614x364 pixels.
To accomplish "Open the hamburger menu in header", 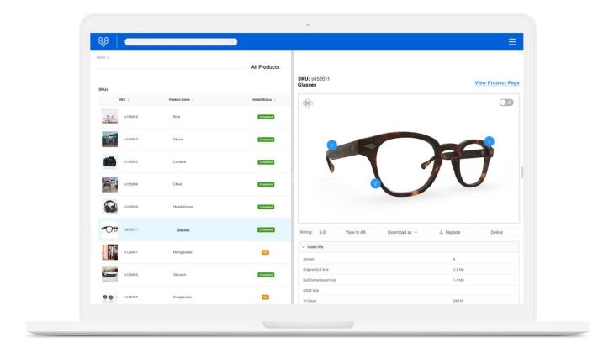I will [512, 42].
